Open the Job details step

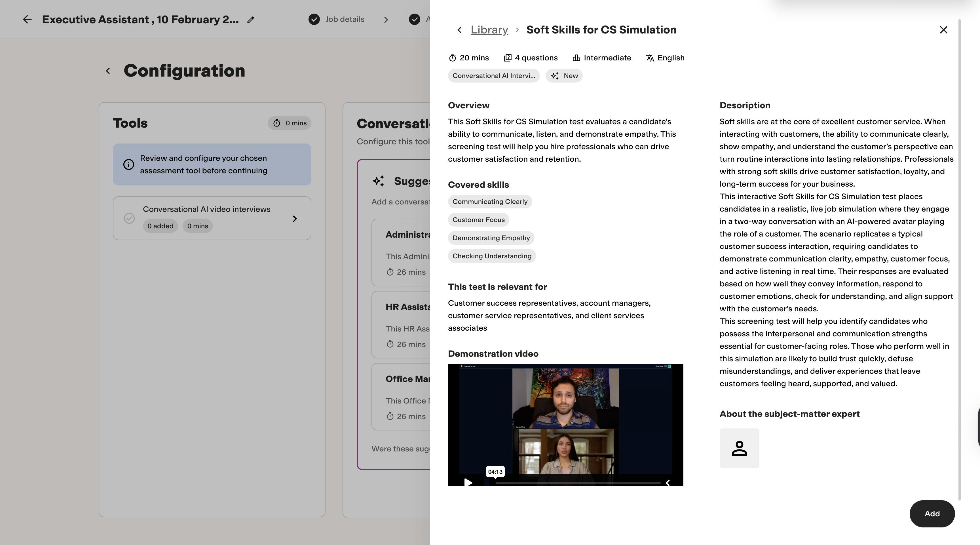tap(345, 19)
